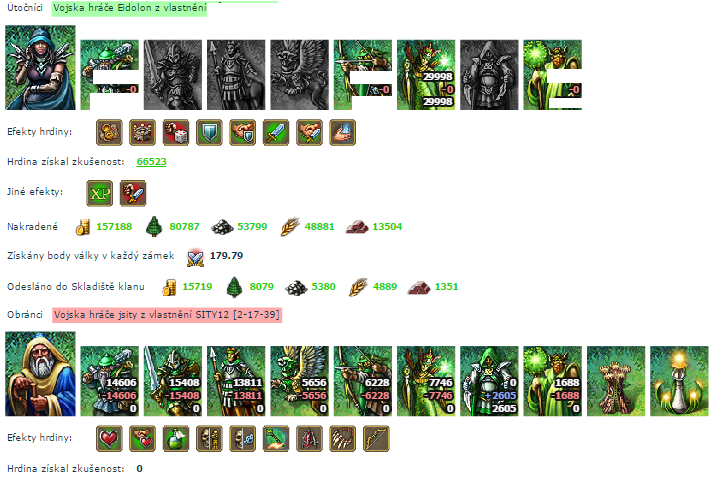Viewport: 714px width, 489px height.
Task: Select the defender's bow effect icon
Action: coord(376,438)
